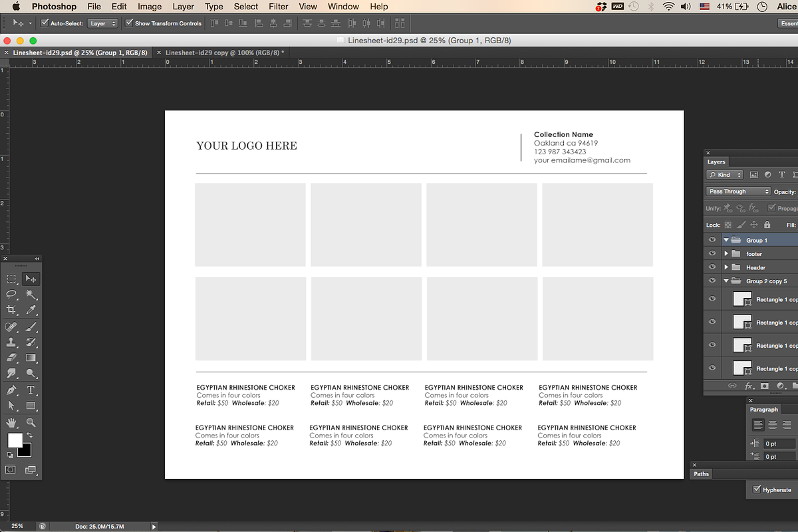Select the Crop tool
Image resolution: width=798 pixels, height=532 pixels.
(11, 310)
